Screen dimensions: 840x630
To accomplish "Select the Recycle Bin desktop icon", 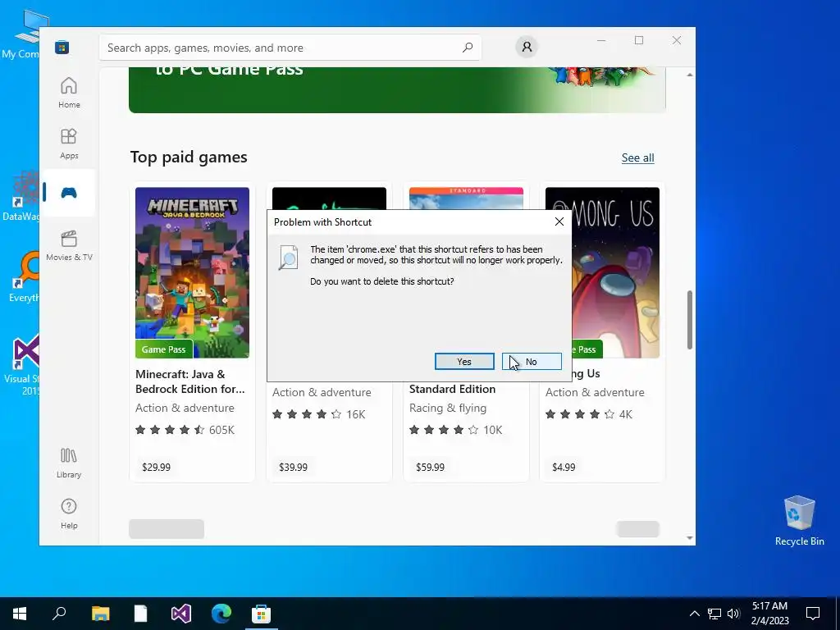I will tap(799, 521).
